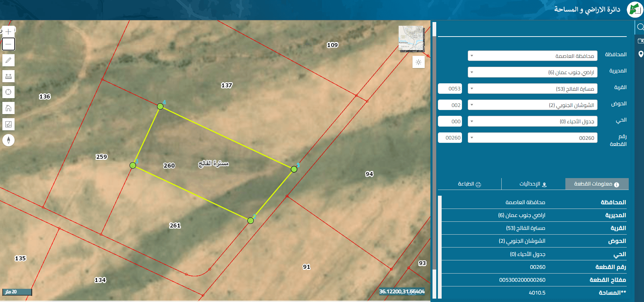Reset map orientation with the compass
The height and width of the screenshot is (302, 644).
pyautogui.click(x=8, y=140)
